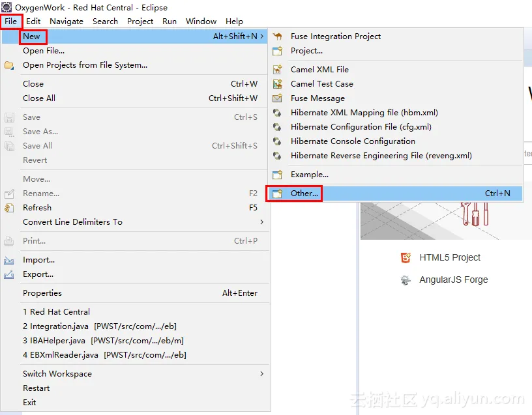Viewport: 532px width, 415px height.
Task: Reopen recent file Integration.java
Action: click(100, 326)
